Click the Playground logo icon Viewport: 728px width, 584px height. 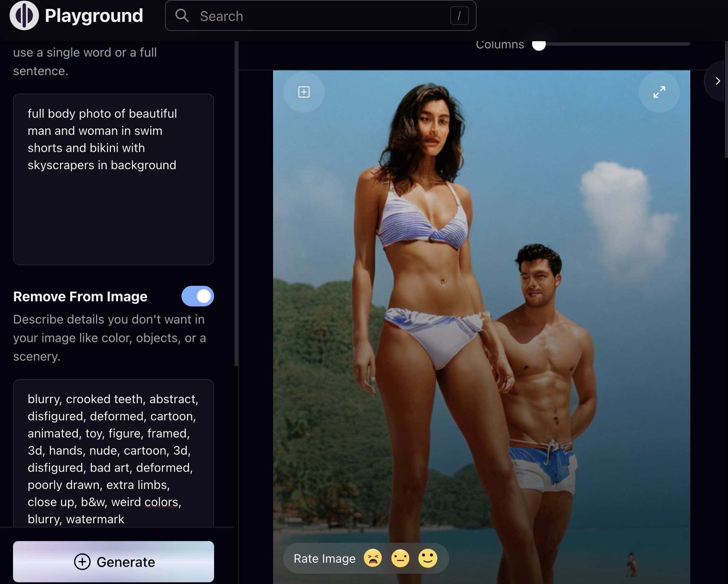tap(24, 16)
